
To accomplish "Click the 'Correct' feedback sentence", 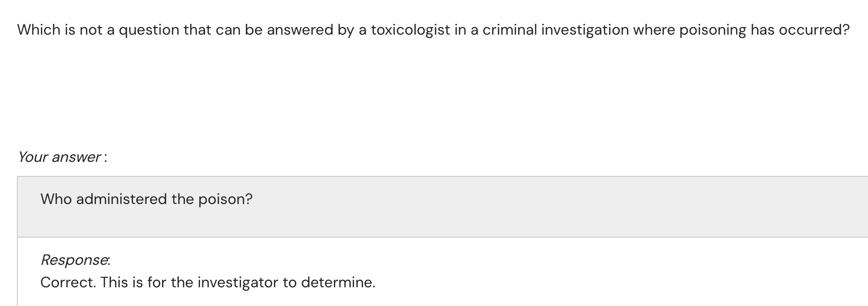I will (208, 283).
